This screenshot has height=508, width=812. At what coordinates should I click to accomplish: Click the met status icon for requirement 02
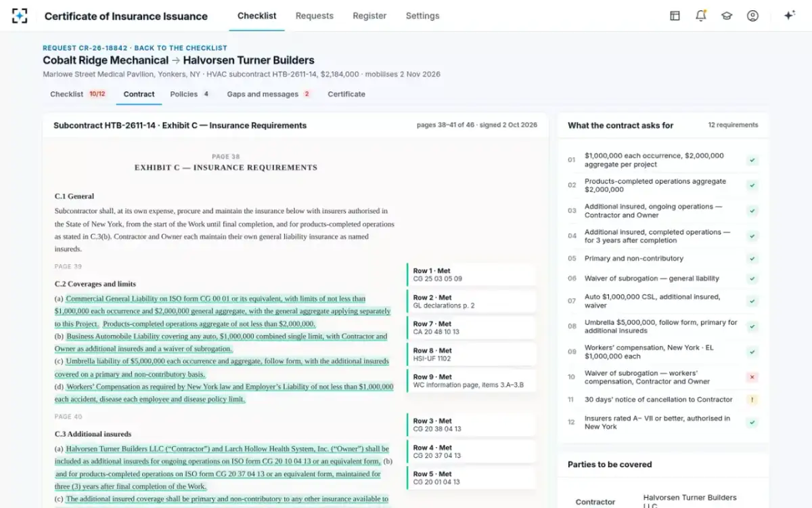point(752,186)
